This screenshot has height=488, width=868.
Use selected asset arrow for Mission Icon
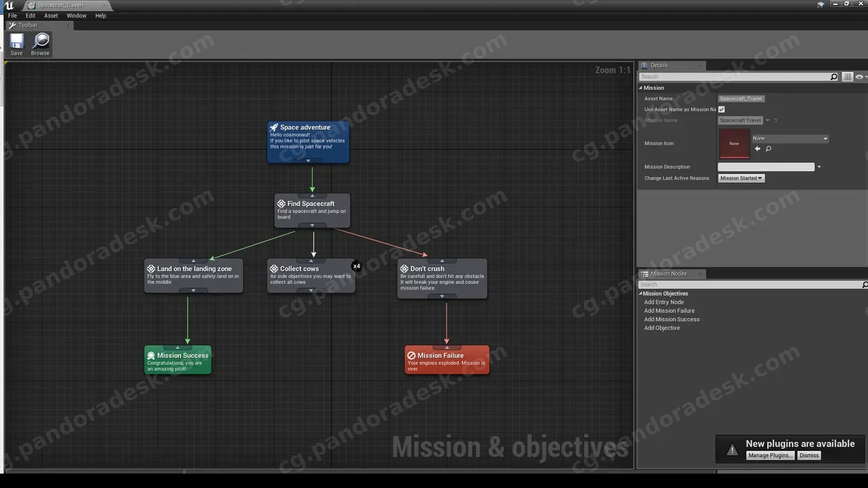point(757,148)
